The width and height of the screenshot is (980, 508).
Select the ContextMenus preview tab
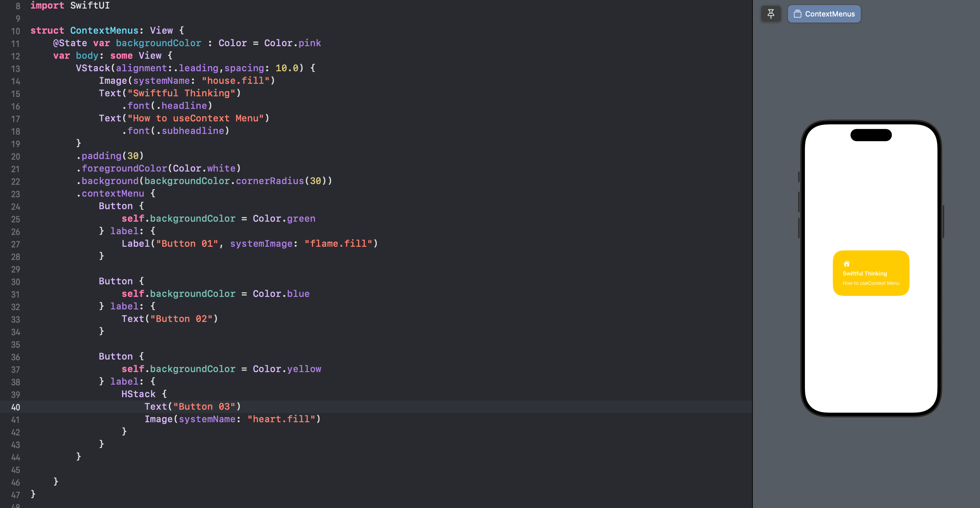[x=824, y=14]
